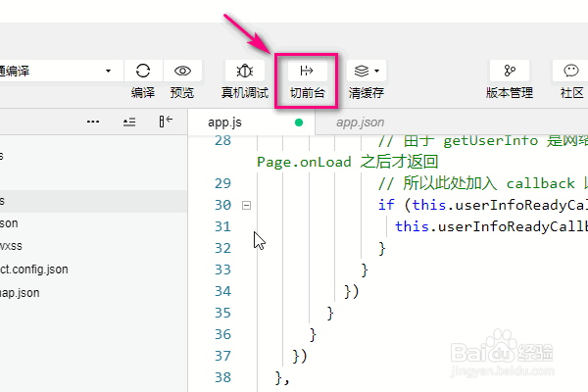Click 'this.userInfoReadyCallb' on line 31
Screen dimensions: 588x392
(x=491, y=226)
